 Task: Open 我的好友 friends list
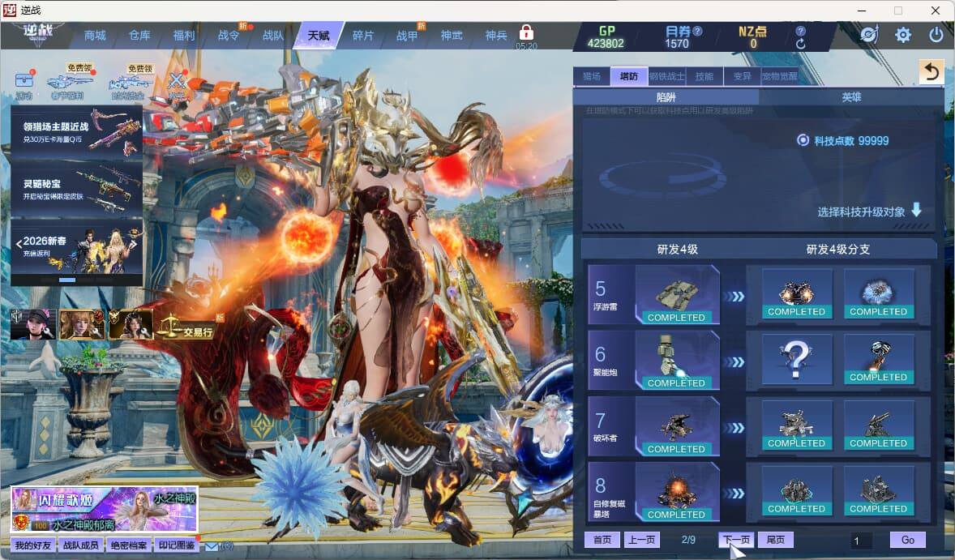pos(33,545)
